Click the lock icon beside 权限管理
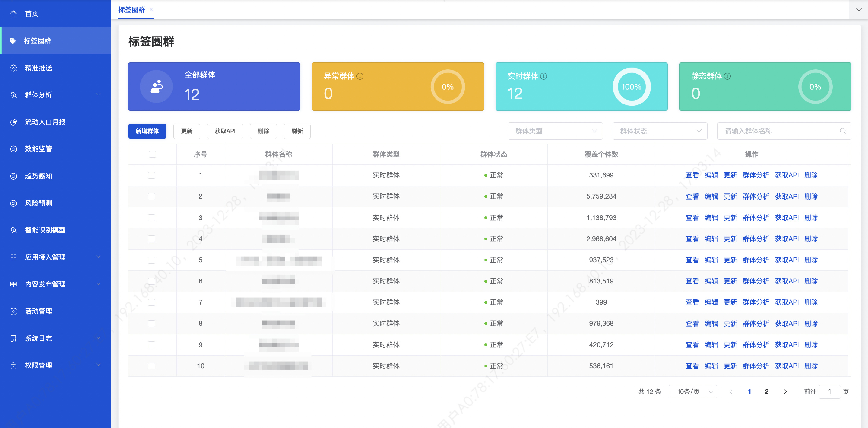The width and height of the screenshot is (868, 428). pos(14,365)
